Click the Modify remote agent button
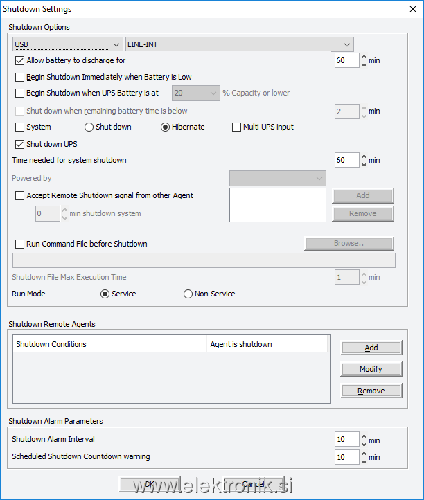Viewport: 424px width, 500px height. click(371, 369)
